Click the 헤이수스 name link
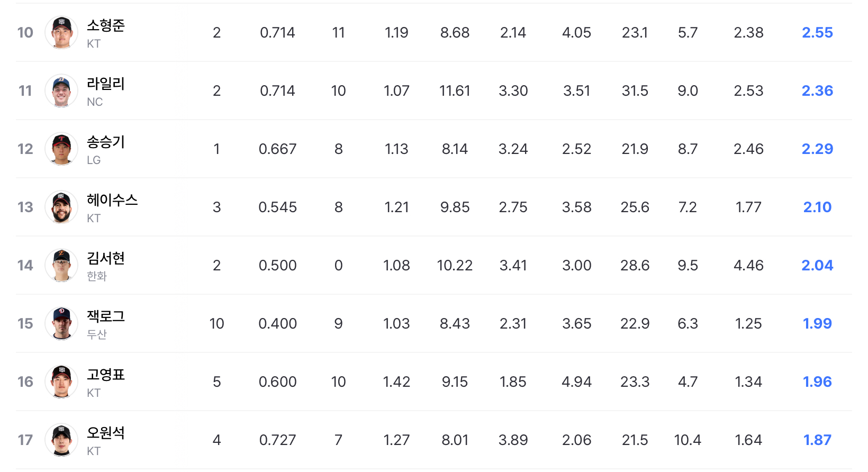This screenshot has height=472, width=868. [x=112, y=200]
